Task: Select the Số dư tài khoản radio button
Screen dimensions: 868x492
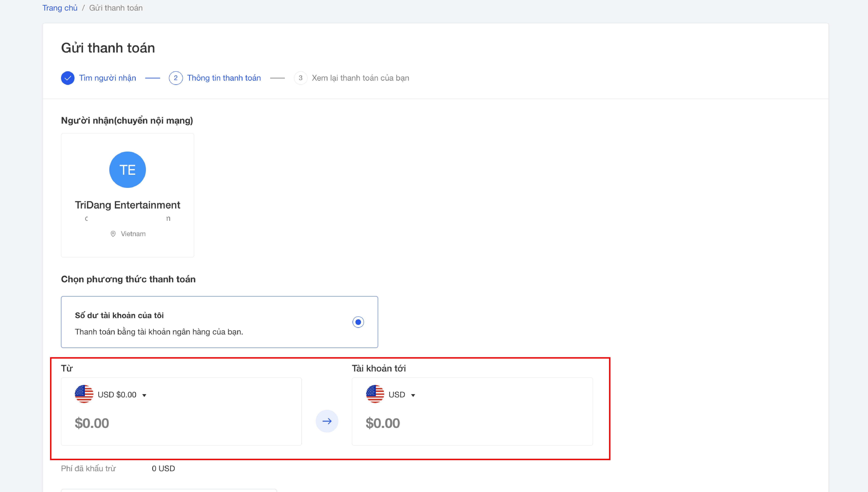Action: click(x=358, y=322)
